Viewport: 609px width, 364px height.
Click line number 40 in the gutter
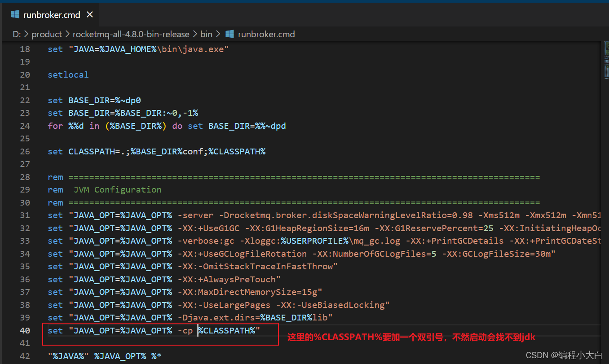point(25,330)
